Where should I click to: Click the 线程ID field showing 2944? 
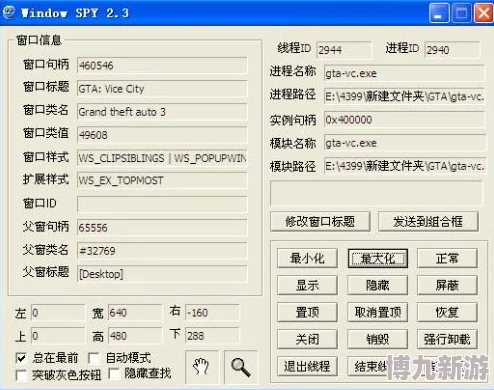[344, 50]
